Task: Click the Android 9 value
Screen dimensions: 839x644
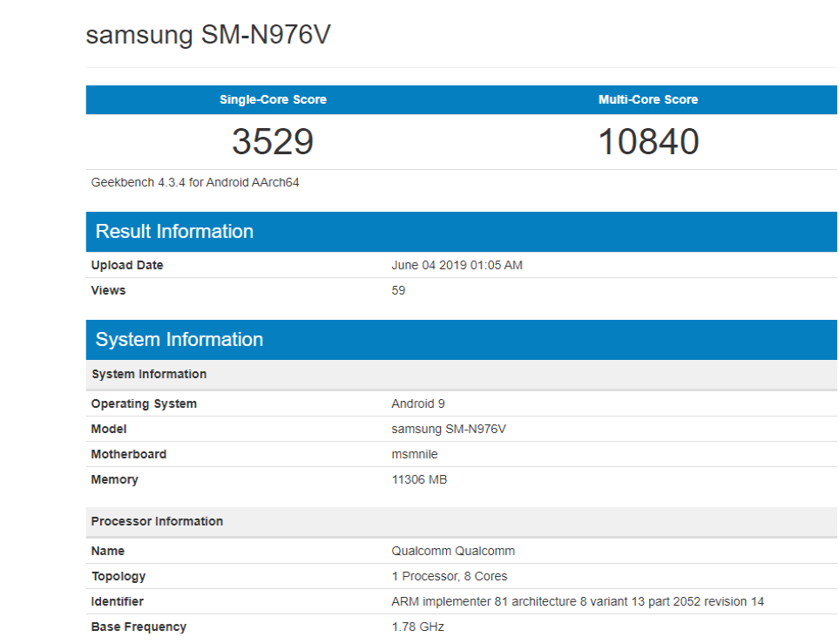Action: click(418, 403)
